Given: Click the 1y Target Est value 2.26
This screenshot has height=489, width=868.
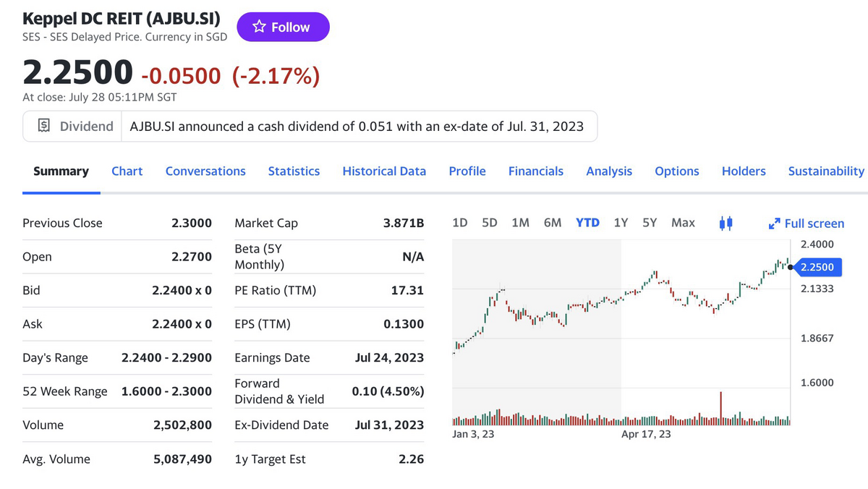Looking at the screenshot, I should click(x=411, y=459).
